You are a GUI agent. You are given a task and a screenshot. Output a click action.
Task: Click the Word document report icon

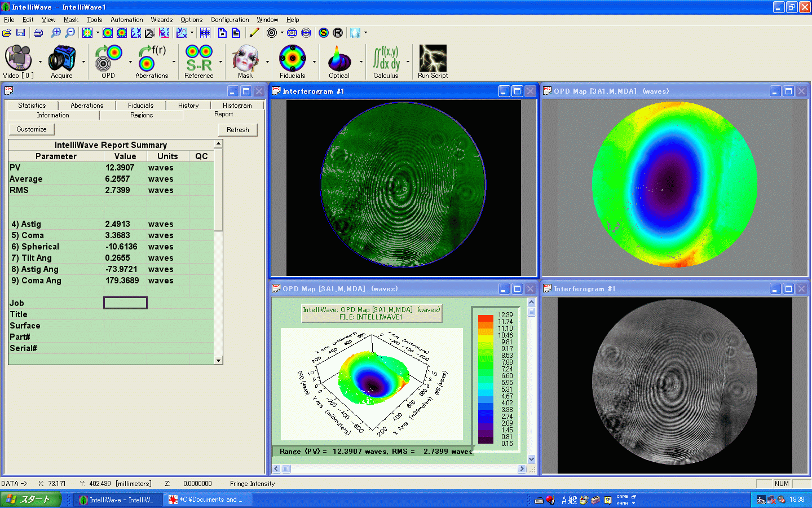point(222,33)
